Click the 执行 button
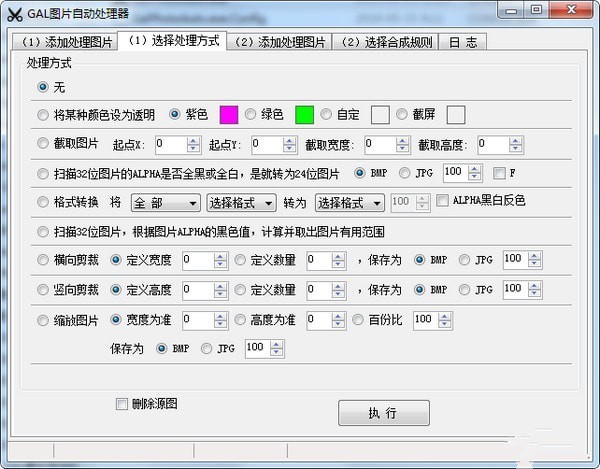 [384, 413]
